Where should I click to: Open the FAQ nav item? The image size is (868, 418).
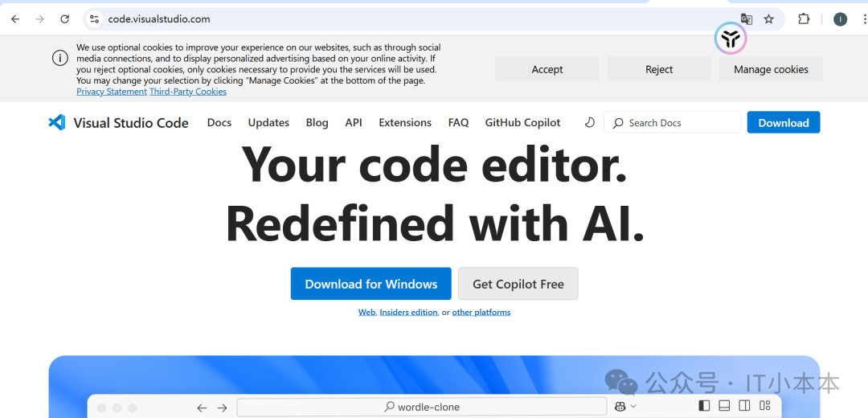pos(458,122)
